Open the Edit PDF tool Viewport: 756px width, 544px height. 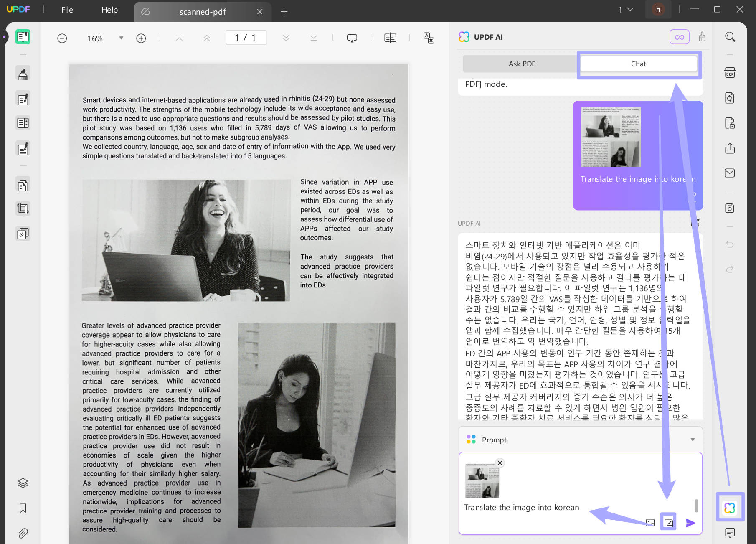[x=23, y=98]
